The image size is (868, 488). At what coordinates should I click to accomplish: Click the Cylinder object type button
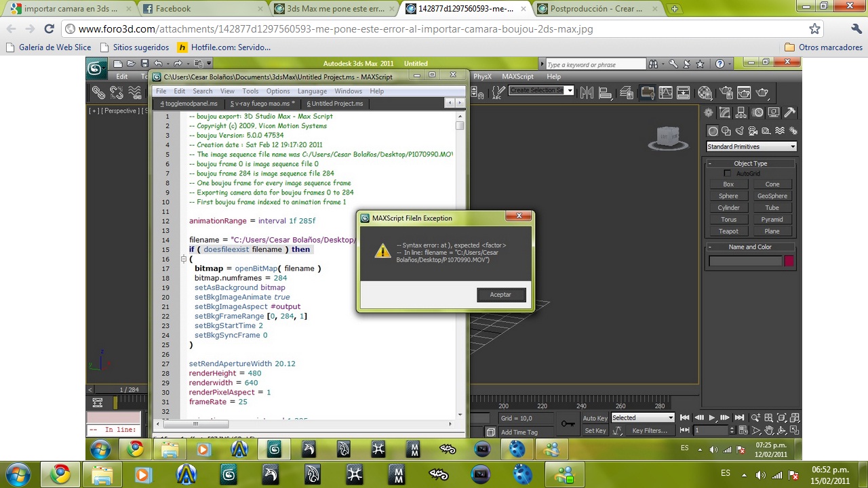[x=728, y=207]
